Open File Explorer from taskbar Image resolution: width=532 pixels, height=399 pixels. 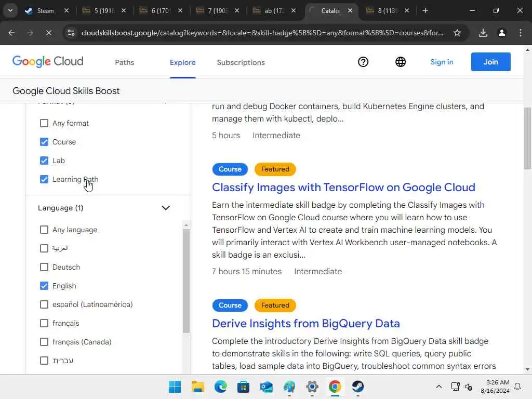[x=197, y=387]
